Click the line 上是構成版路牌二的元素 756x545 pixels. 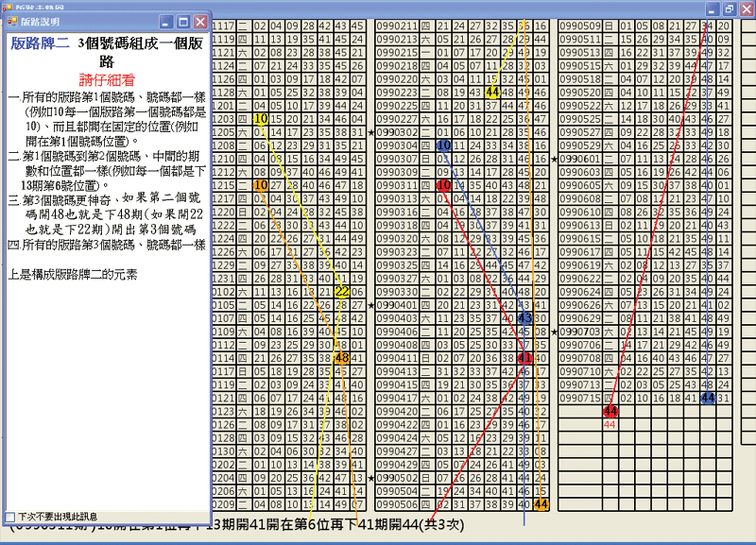click(x=73, y=275)
